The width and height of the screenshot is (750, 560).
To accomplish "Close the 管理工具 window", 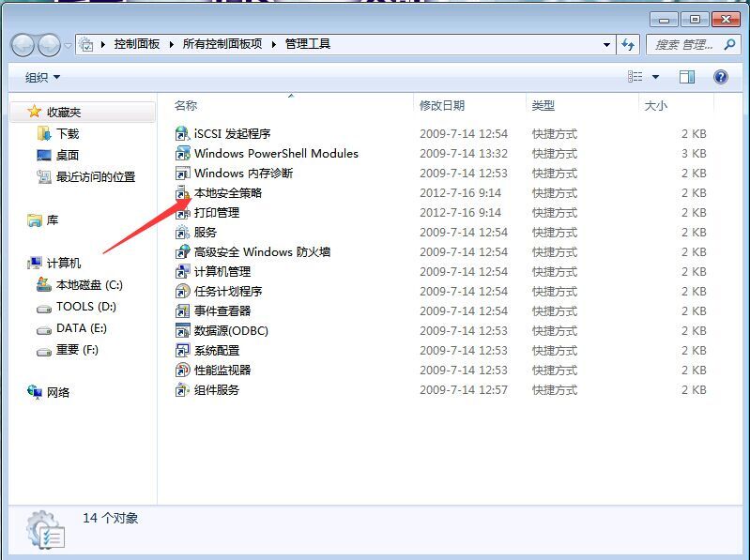I will coord(727,20).
